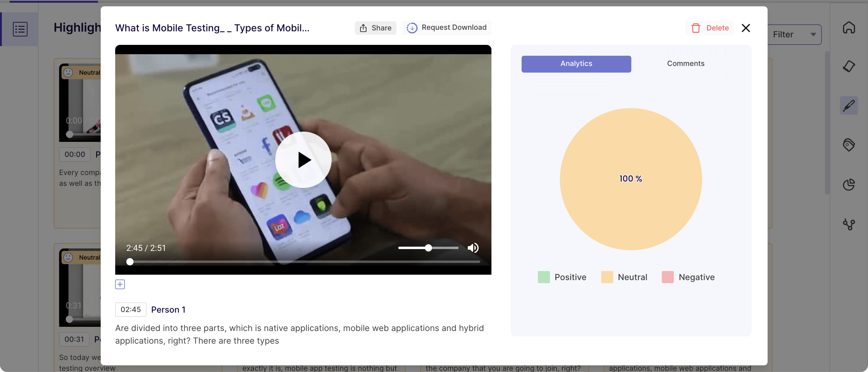Open the pie chart analytics icon

849,184
